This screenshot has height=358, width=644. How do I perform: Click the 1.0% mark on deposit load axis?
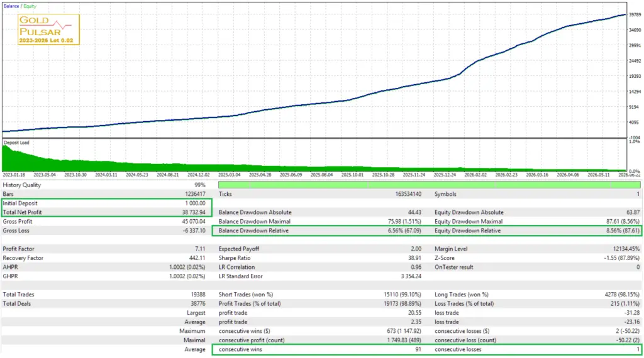(x=635, y=141)
